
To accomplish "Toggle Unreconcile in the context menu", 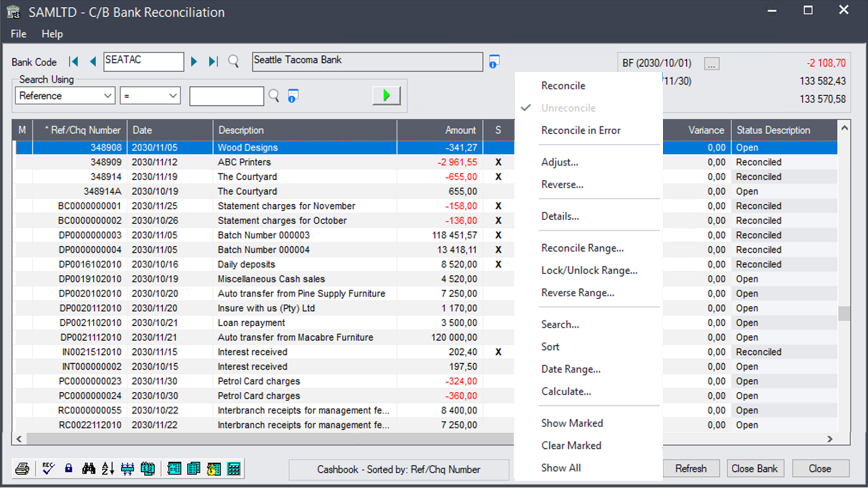I will coord(569,108).
